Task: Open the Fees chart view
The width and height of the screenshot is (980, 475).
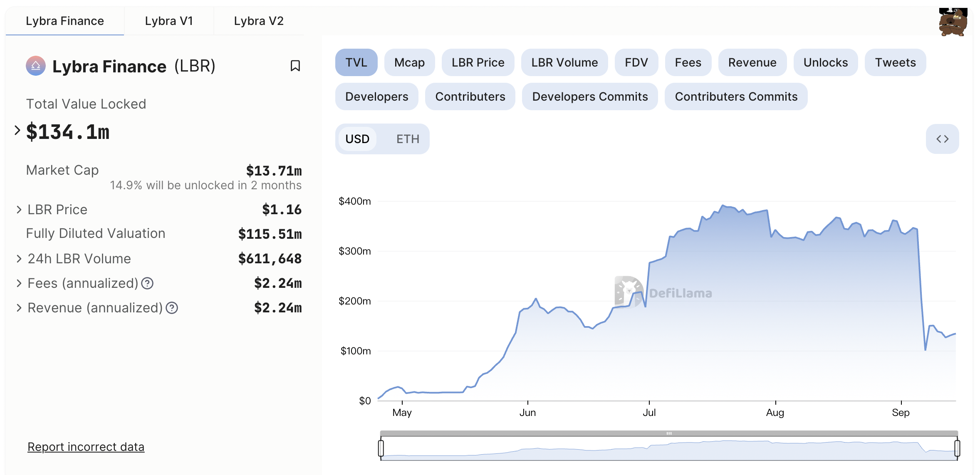Action: tap(688, 62)
